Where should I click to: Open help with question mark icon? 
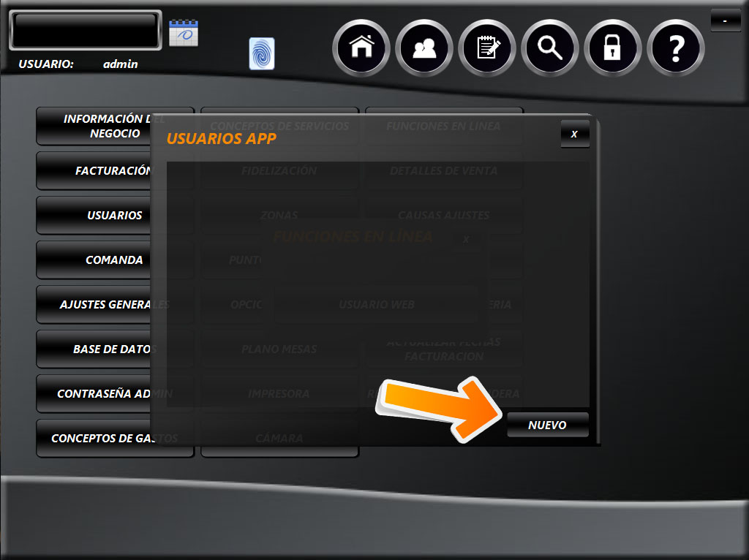tap(676, 48)
